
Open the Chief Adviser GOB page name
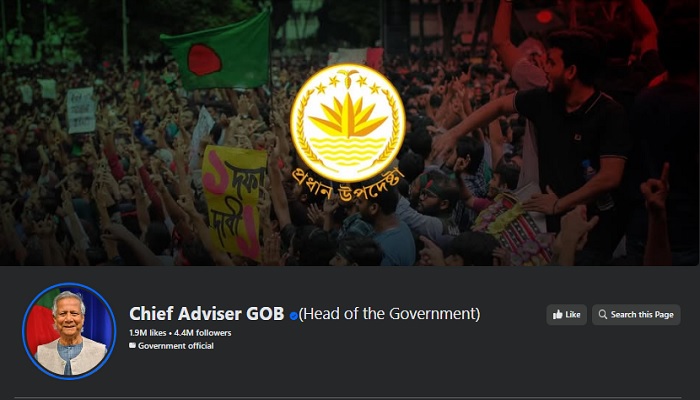[x=207, y=314]
